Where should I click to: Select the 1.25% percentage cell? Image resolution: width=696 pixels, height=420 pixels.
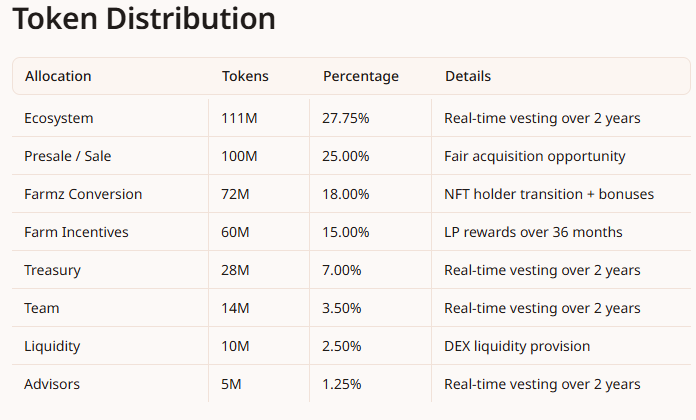(x=342, y=384)
